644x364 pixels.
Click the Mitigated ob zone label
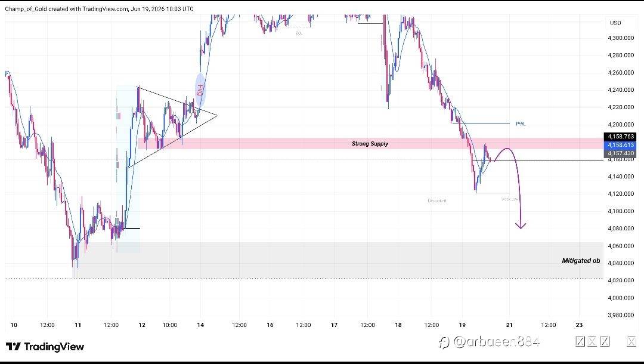[581, 261]
